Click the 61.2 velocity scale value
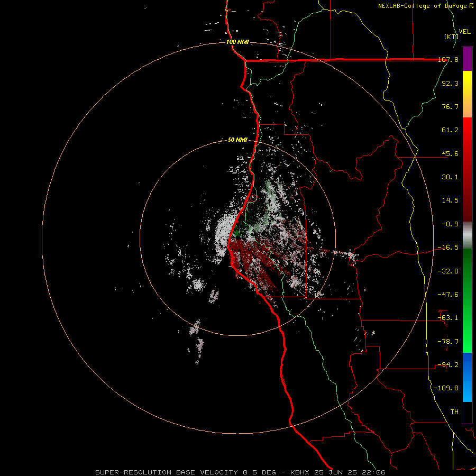 tap(450, 130)
